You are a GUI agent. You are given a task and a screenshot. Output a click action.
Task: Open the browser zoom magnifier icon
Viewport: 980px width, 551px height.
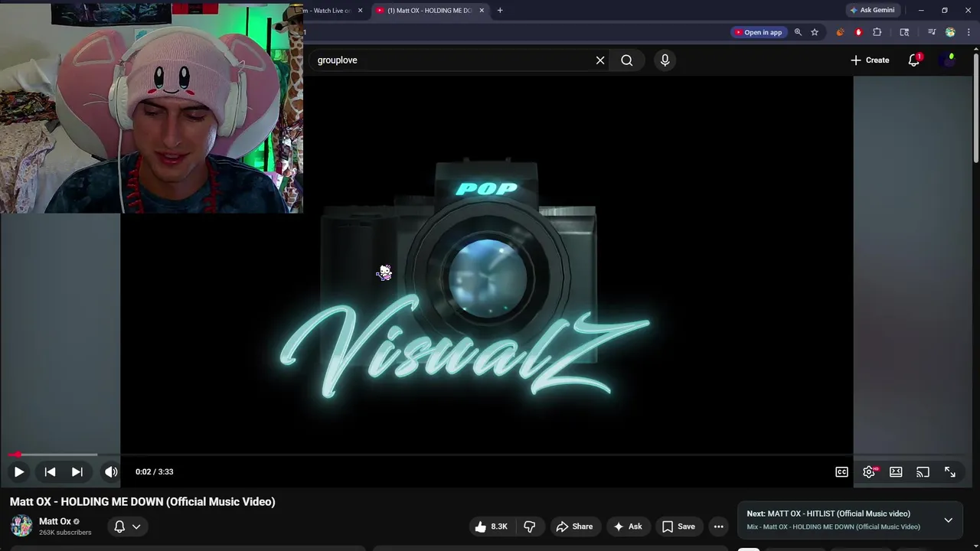798,32
